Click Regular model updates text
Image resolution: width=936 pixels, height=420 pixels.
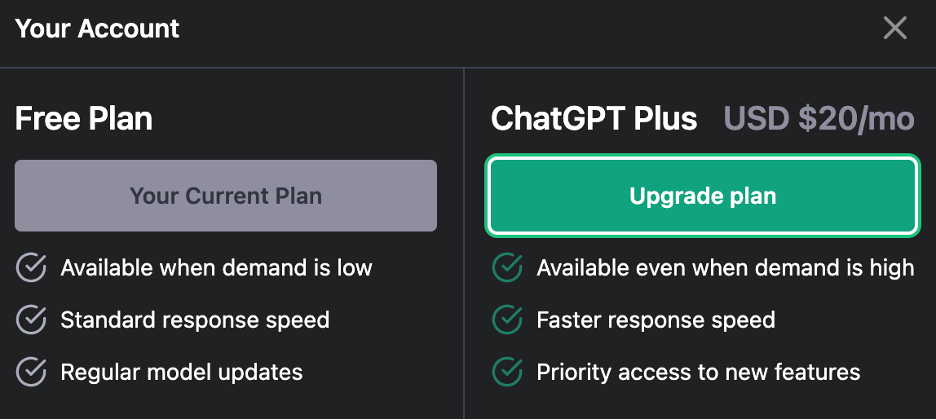point(181,373)
